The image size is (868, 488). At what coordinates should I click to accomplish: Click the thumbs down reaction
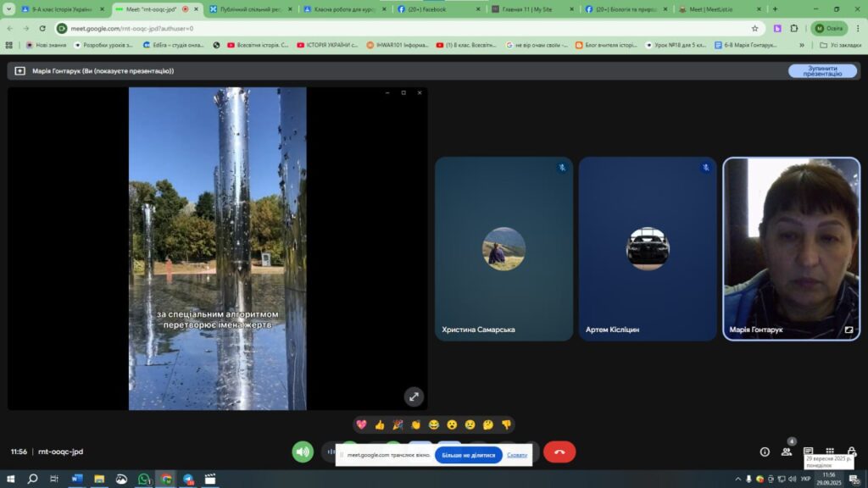click(x=506, y=424)
